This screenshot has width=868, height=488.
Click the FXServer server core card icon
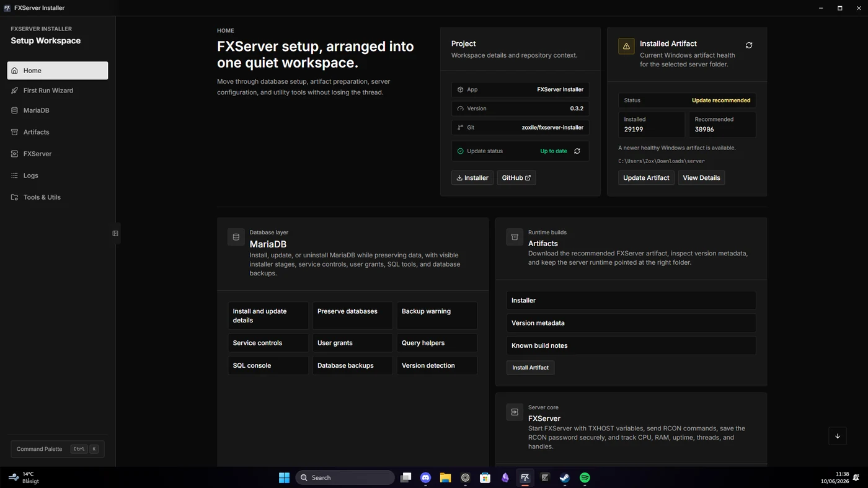tap(515, 412)
